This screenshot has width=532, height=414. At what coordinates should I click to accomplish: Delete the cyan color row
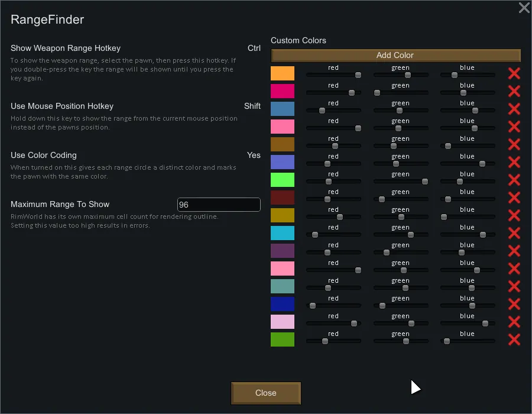click(514, 233)
